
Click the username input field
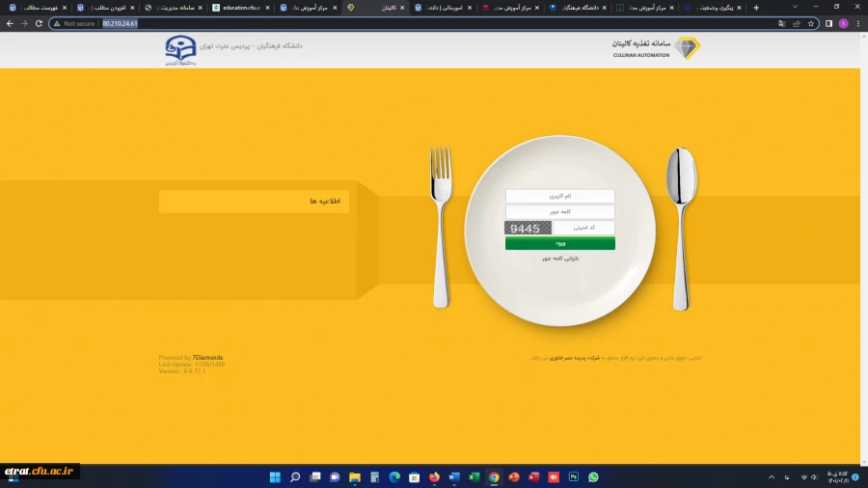(560, 196)
